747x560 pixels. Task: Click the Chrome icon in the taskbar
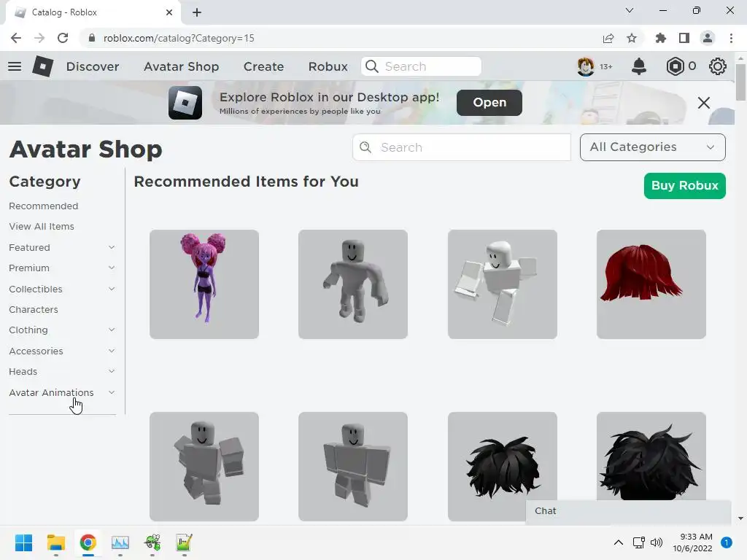pyautogui.click(x=88, y=542)
